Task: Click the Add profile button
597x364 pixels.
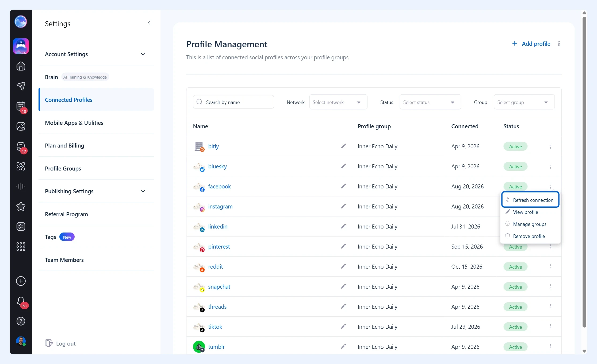Action: coord(531,44)
